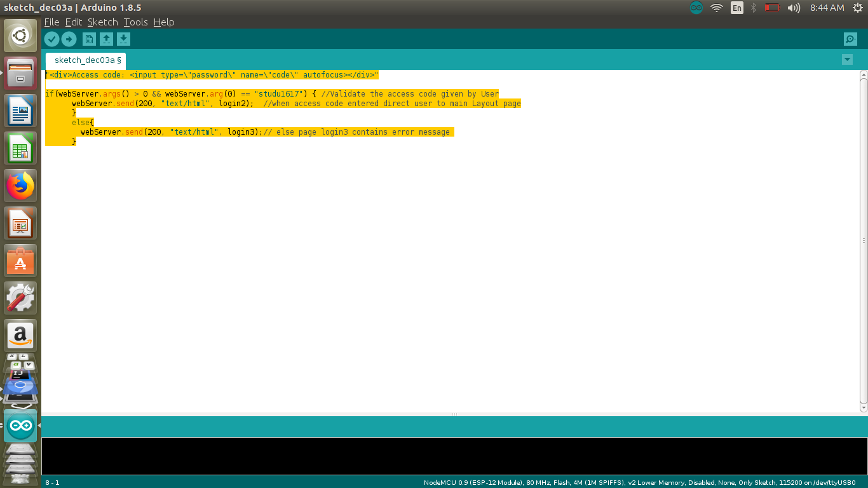Open the tab options dropdown arrow
The height and width of the screenshot is (488, 868).
[847, 60]
